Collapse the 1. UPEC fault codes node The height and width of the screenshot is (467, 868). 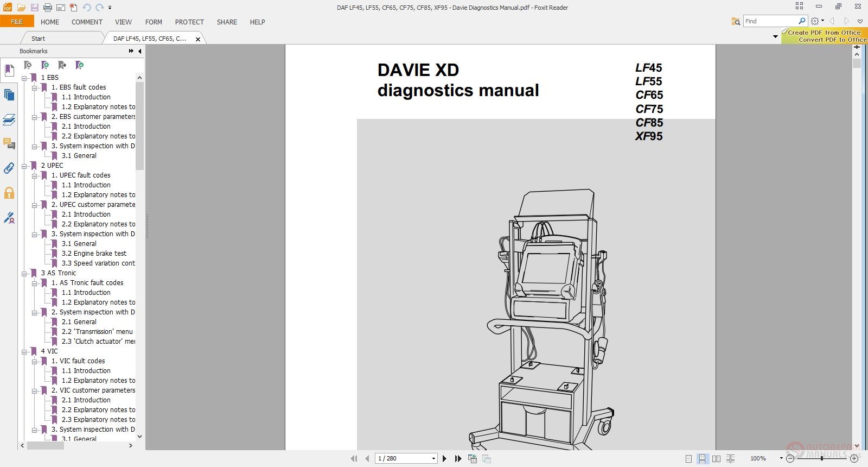[x=35, y=175]
